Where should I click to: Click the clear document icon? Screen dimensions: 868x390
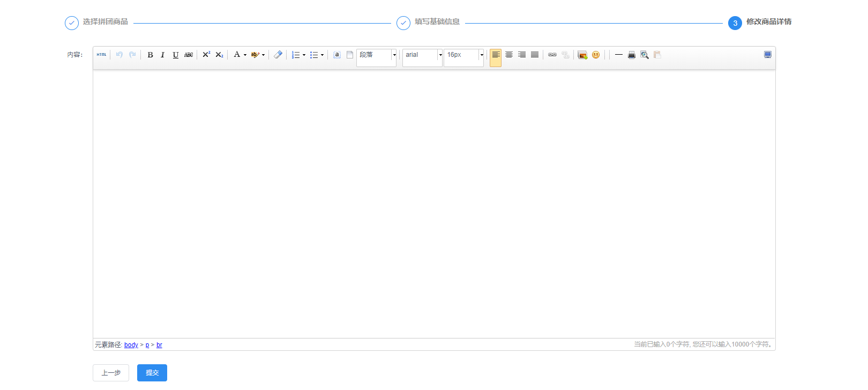(x=350, y=55)
